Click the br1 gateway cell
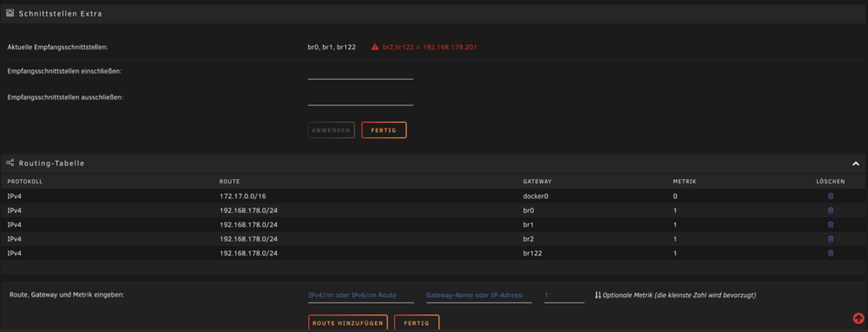The width and height of the screenshot is (868, 332). pyautogui.click(x=529, y=225)
